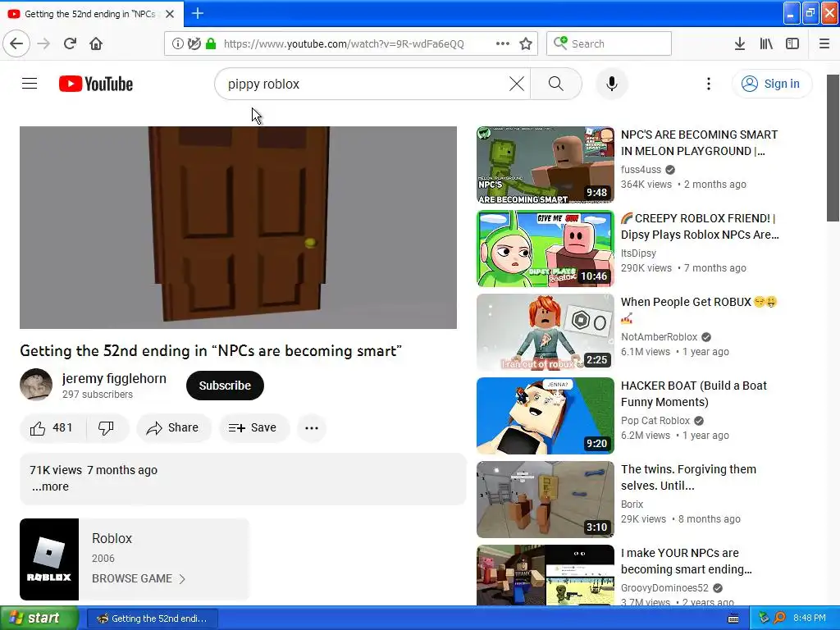Click the Sign in button
This screenshot has height=630, width=840.
tap(771, 84)
